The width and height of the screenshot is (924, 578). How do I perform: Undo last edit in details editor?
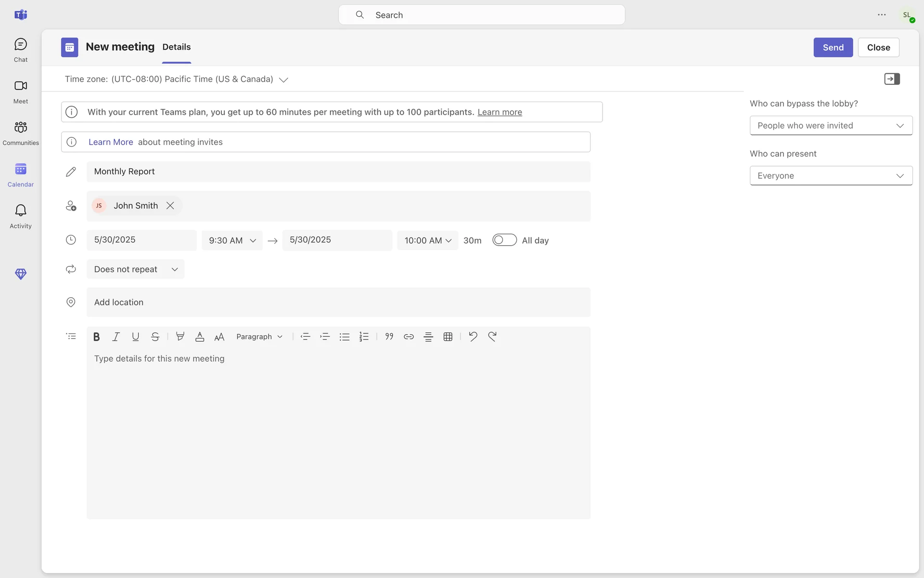(473, 337)
